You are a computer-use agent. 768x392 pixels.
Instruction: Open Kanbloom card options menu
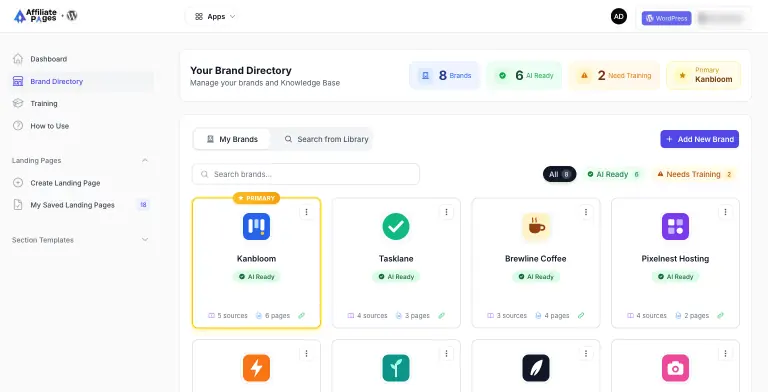click(307, 212)
